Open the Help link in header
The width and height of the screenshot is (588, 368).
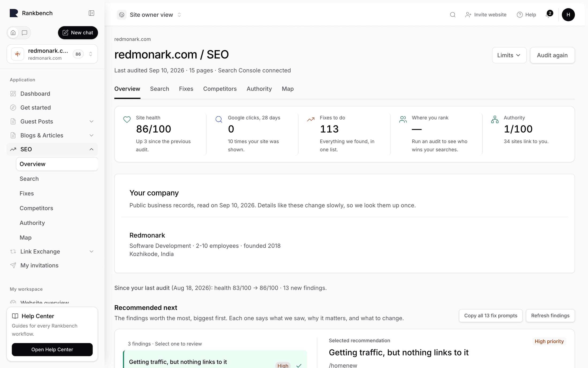(526, 15)
